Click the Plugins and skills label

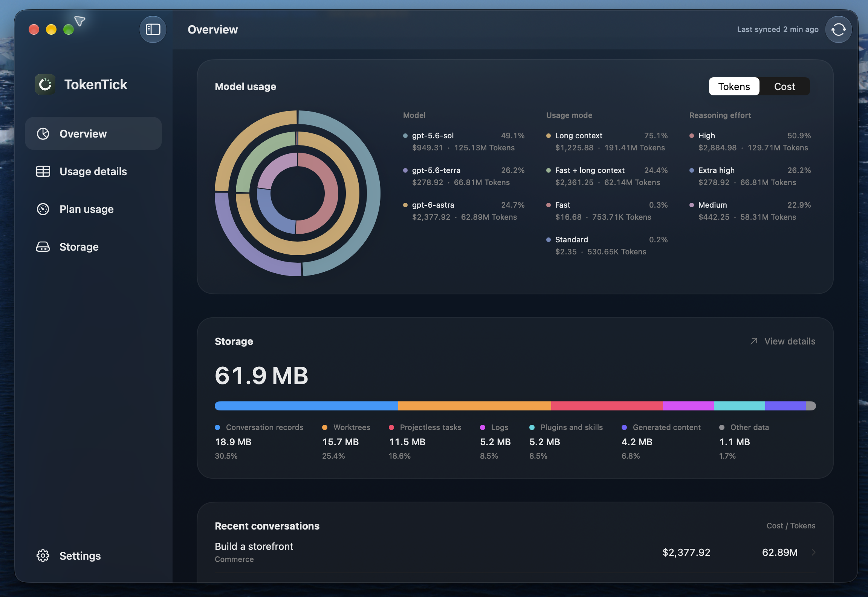[572, 427]
